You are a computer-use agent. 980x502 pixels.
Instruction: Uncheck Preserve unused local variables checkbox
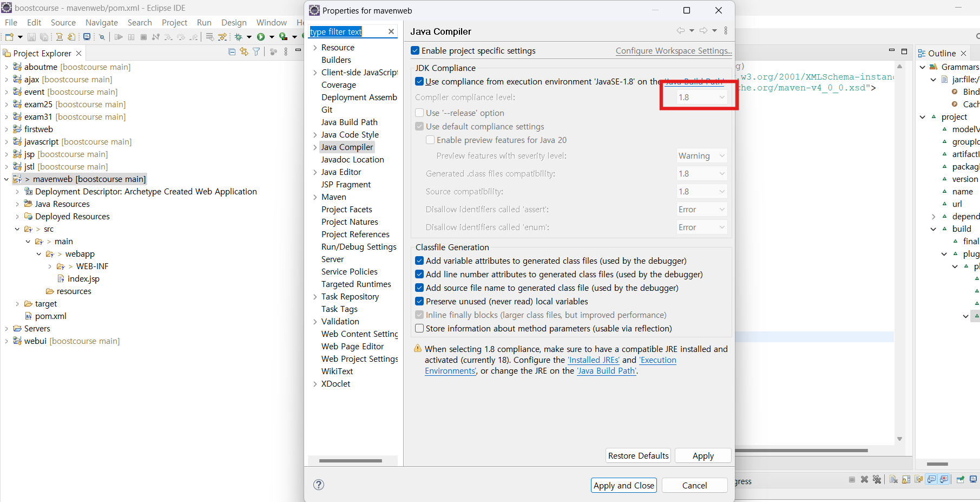[x=419, y=302]
